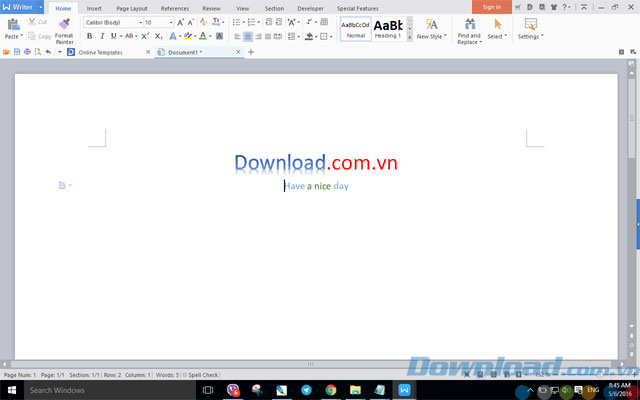The width and height of the screenshot is (640, 400).
Task: Increase font size with the A-up icon
Action: pyautogui.click(x=180, y=22)
